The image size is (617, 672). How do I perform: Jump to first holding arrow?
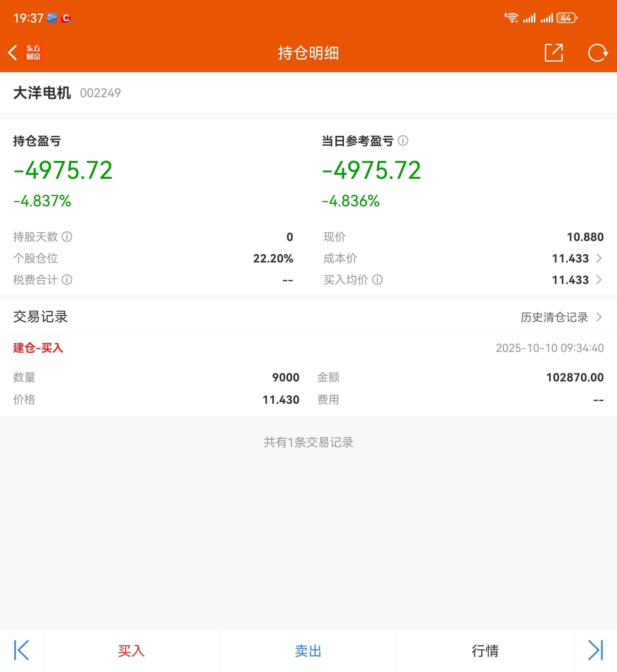(21, 650)
